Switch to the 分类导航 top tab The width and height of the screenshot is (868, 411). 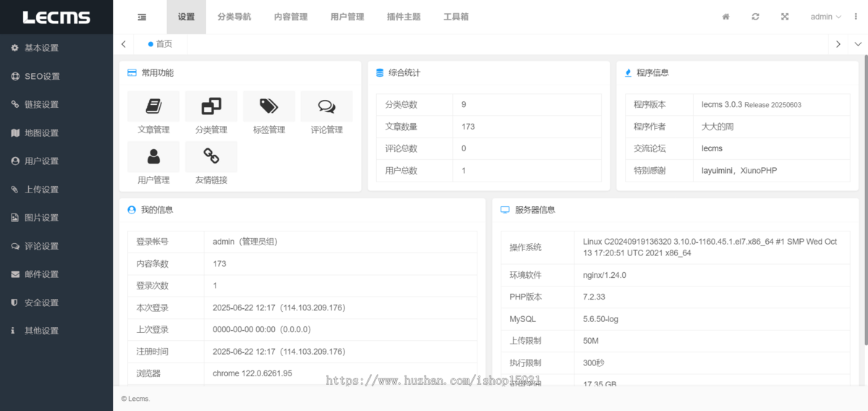(234, 17)
